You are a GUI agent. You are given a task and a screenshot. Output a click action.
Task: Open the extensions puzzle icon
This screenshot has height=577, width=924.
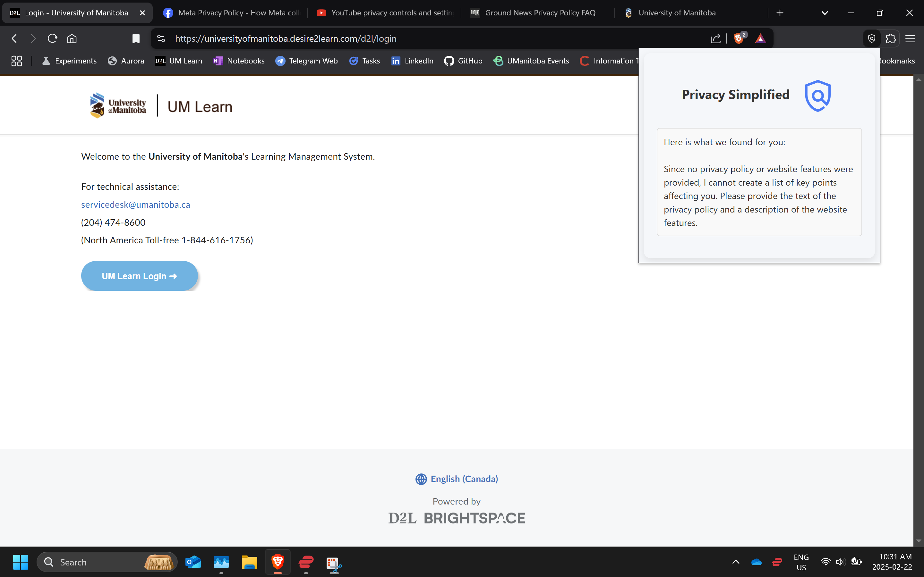(x=890, y=38)
